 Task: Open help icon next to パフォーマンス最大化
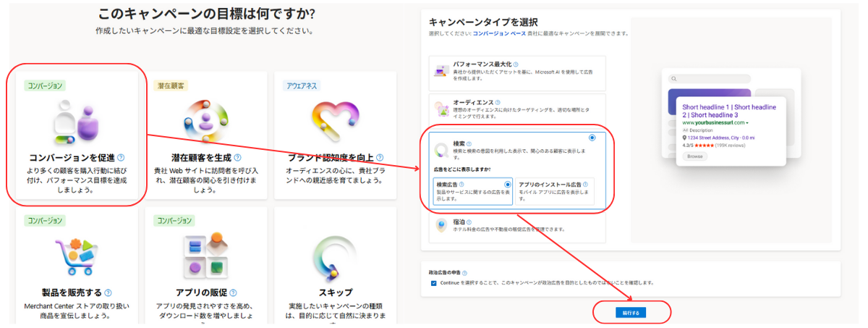pos(516,64)
